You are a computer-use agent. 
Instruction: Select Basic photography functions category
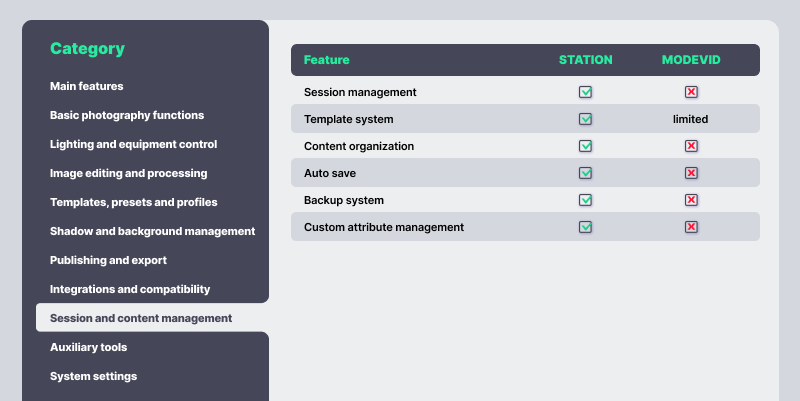tap(127, 115)
